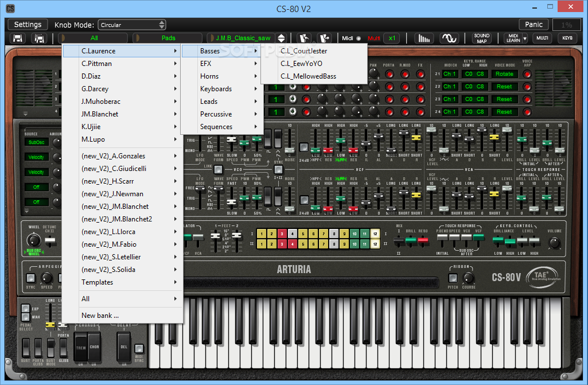
Task: Open the All bank filter selector
Action: [94, 38]
